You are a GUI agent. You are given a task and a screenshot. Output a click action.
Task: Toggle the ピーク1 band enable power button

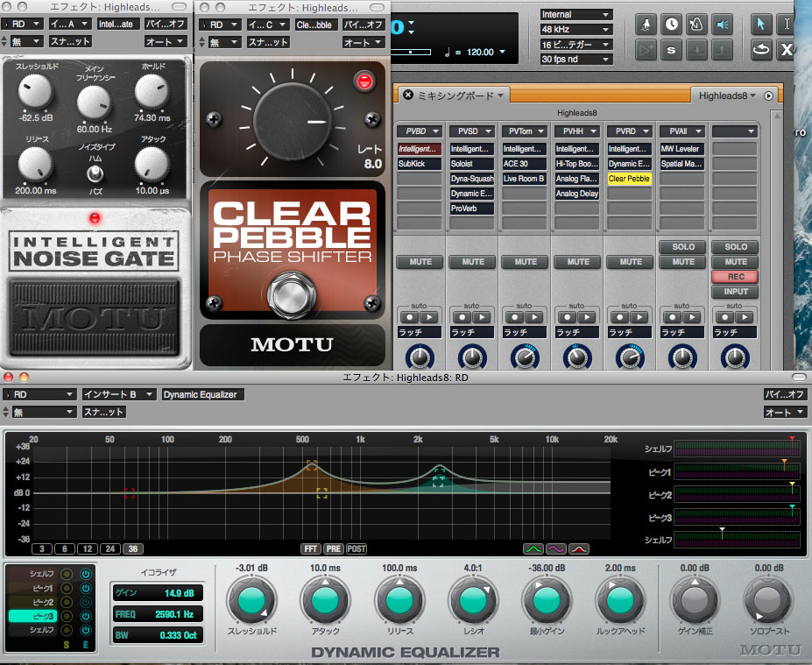point(86,588)
